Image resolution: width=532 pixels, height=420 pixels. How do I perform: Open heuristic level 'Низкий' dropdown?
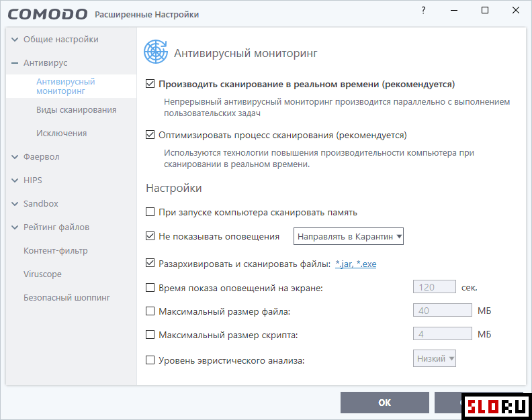click(435, 358)
